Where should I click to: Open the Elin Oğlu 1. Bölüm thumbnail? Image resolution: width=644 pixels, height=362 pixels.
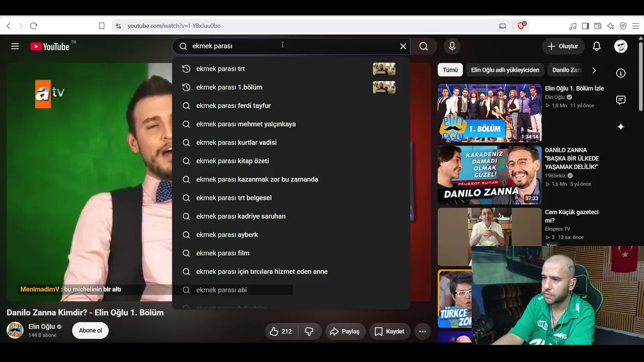tap(490, 113)
